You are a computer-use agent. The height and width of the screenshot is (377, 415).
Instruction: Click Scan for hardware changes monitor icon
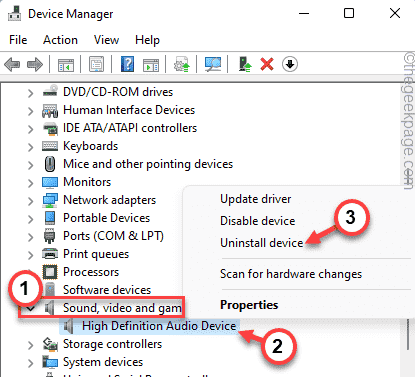click(213, 64)
